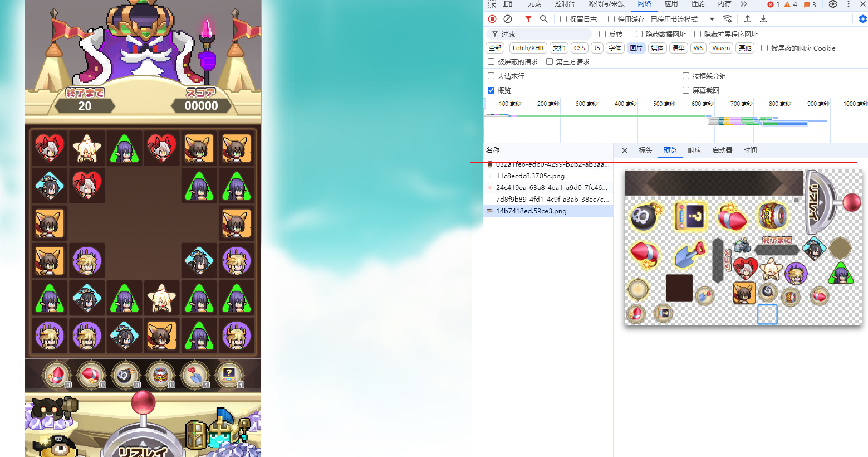Filter requests by 媒体
The image size is (868, 457).
coord(657,48)
